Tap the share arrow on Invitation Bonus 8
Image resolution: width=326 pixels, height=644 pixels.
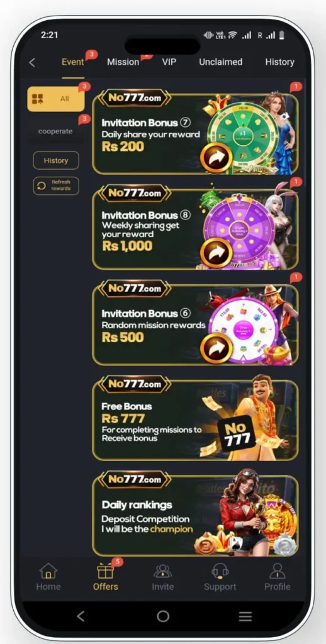(216, 253)
